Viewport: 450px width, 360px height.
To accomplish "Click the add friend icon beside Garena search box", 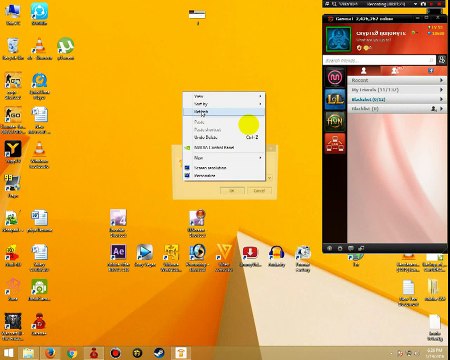I will tap(442, 60).
